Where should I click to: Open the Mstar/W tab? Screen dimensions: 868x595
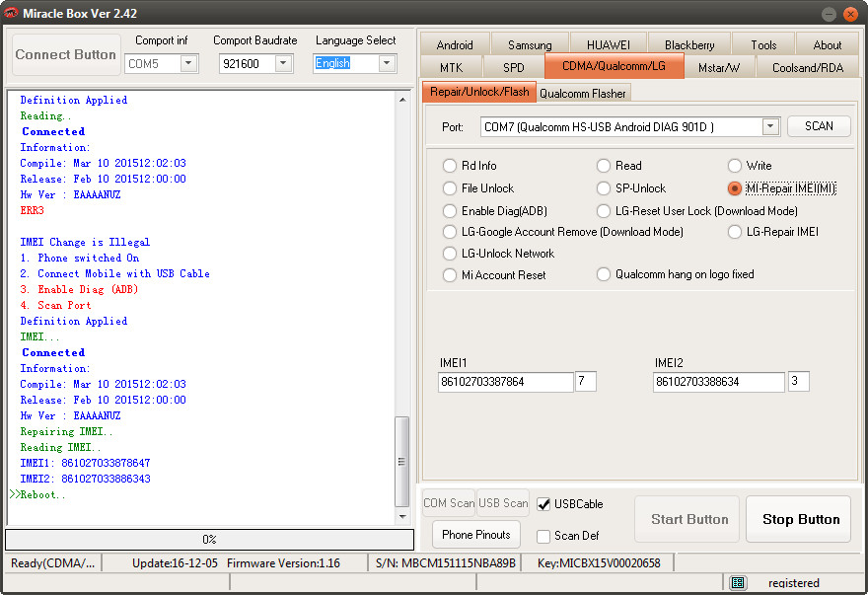[x=718, y=67]
